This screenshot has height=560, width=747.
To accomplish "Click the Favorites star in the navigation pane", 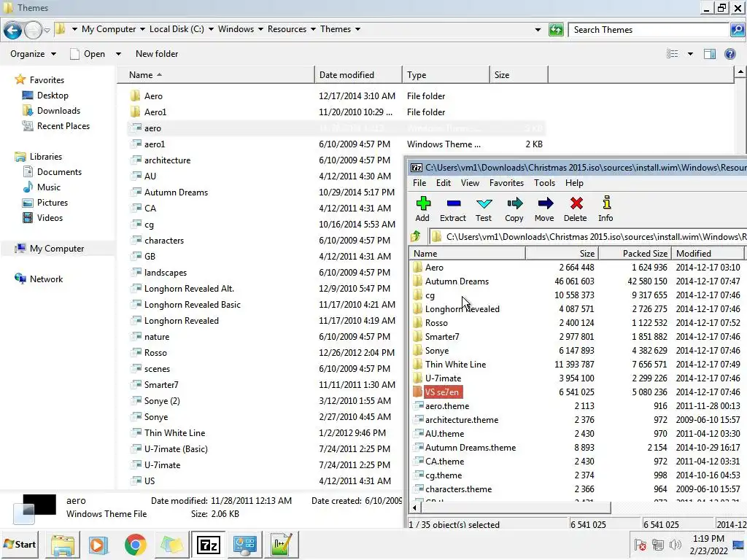I will 20,79.
